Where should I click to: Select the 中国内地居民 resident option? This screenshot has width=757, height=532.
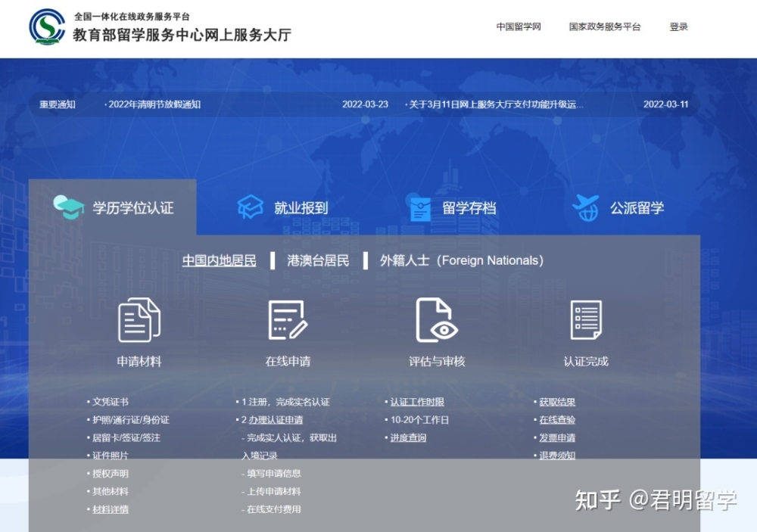point(220,260)
